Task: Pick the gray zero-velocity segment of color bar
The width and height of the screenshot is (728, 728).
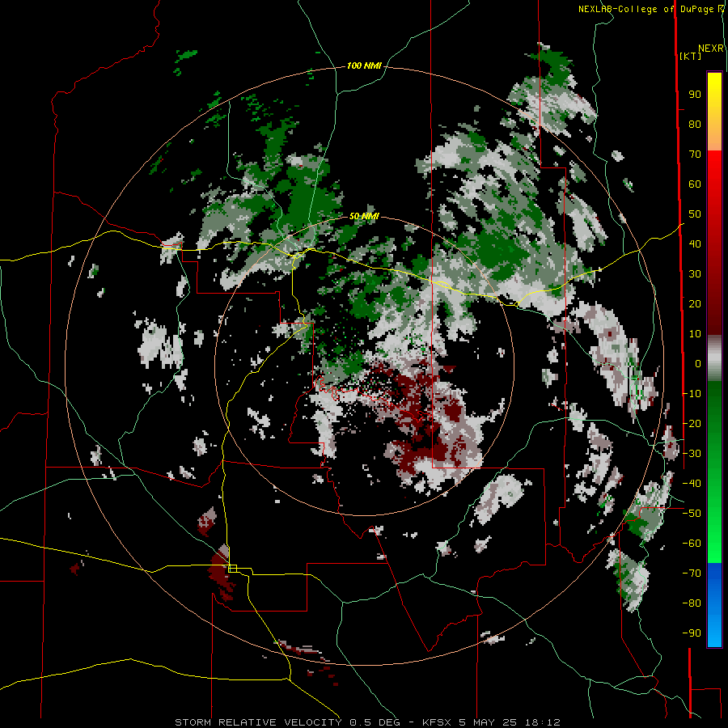Action: 714,358
